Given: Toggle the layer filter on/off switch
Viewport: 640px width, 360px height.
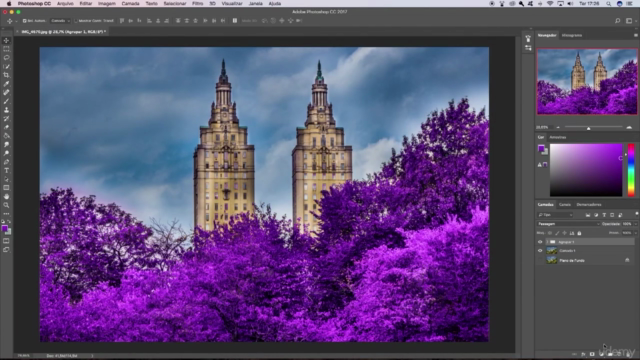Looking at the screenshot, I should click(636, 214).
